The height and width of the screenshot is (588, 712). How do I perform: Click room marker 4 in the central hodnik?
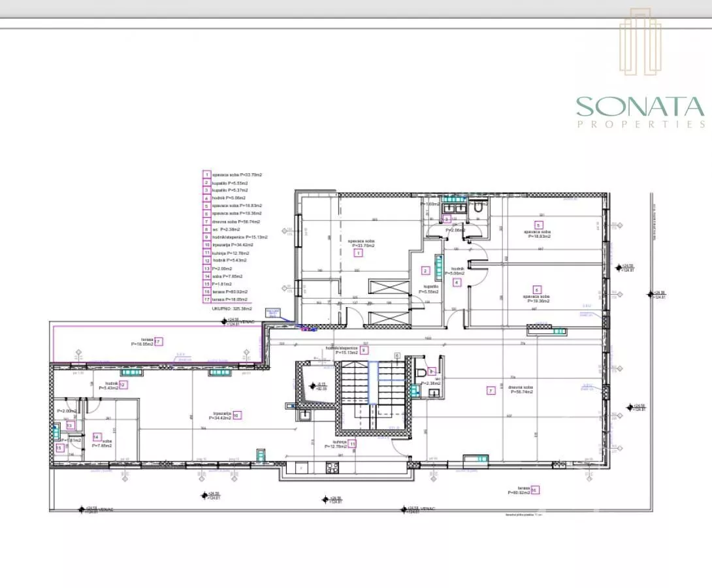pos(457,283)
